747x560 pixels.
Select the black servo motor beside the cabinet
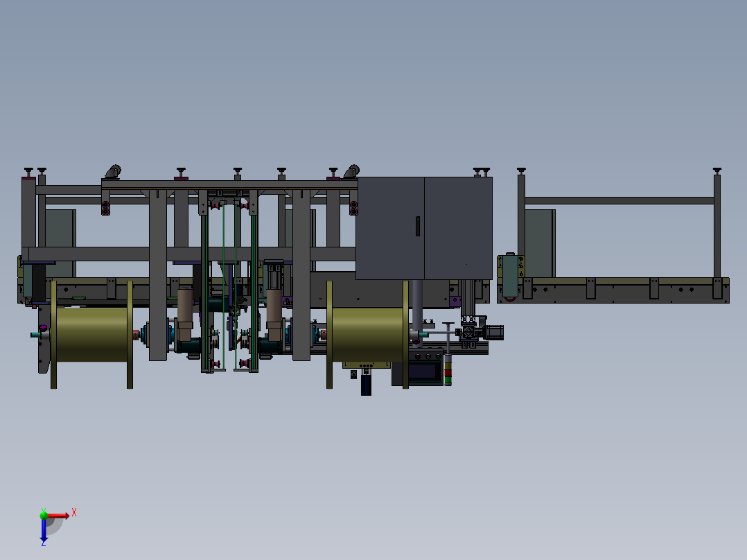point(495,332)
